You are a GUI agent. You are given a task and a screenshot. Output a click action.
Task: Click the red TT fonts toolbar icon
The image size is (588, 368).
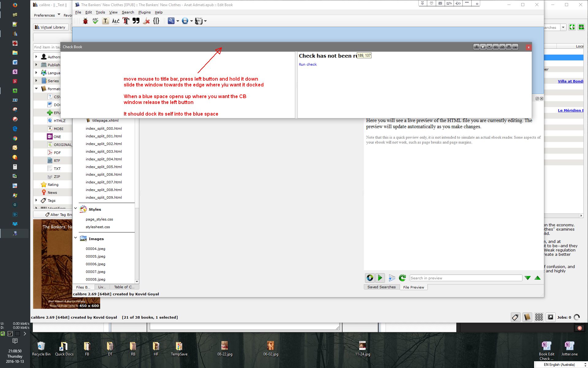point(126,21)
